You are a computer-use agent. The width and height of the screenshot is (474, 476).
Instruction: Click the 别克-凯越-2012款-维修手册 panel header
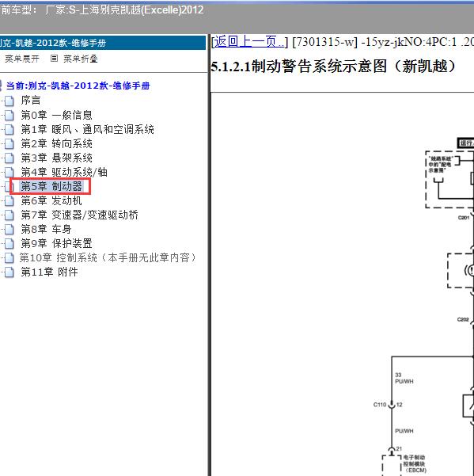[x=103, y=43]
